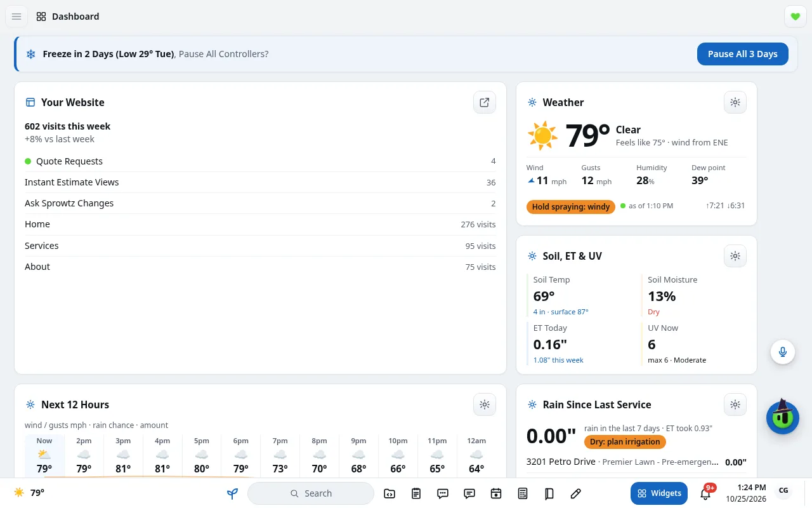Click 3201 Petro Drive entry
Viewport: 812px width, 508px height.
point(636,462)
